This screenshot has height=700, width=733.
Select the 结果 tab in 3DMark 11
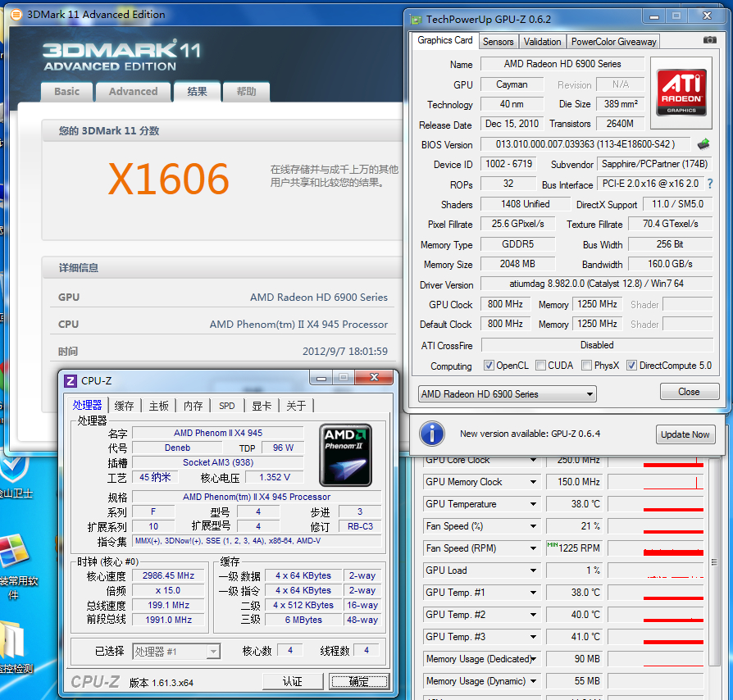click(x=197, y=92)
